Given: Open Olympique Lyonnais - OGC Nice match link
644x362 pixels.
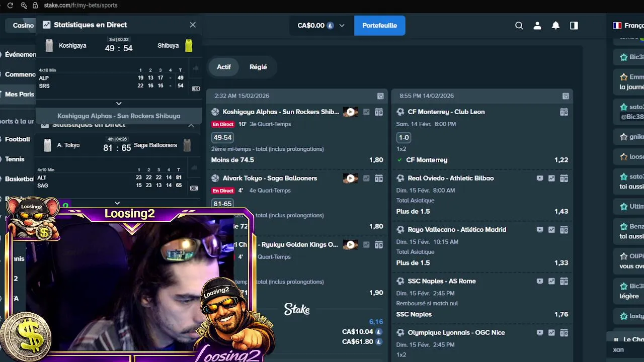Looking at the screenshot, I should pos(456,332).
